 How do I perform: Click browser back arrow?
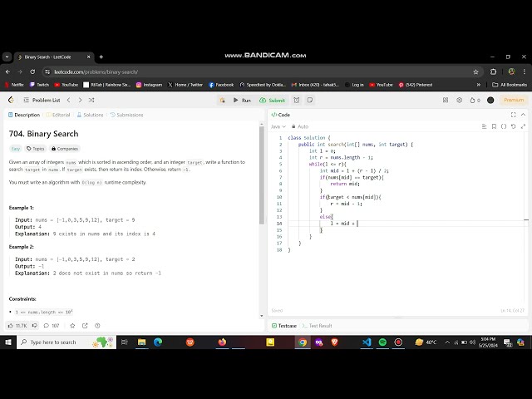pos(7,72)
